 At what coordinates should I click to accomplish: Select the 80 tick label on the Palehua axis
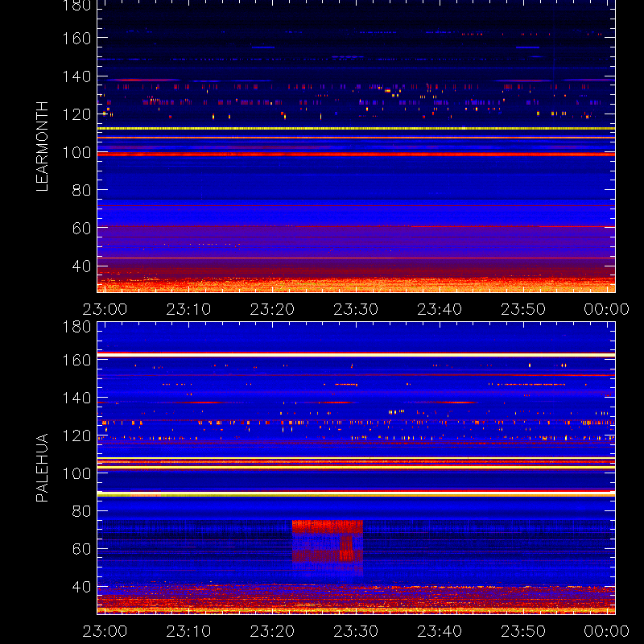pos(81,511)
